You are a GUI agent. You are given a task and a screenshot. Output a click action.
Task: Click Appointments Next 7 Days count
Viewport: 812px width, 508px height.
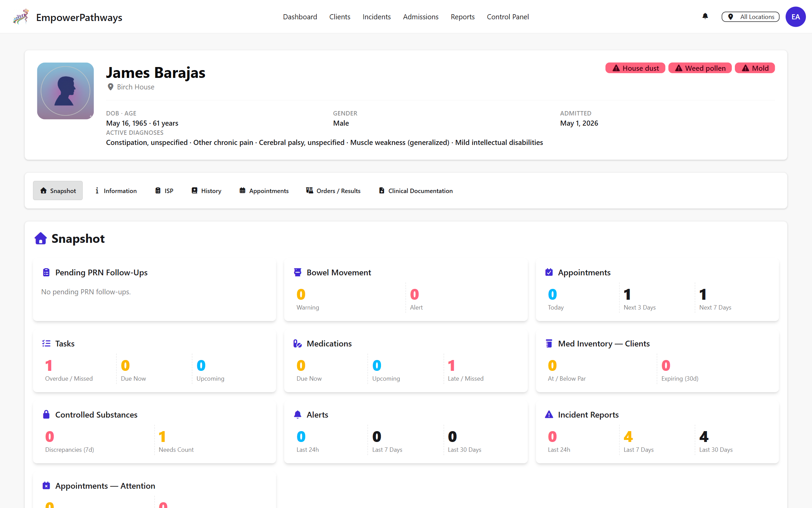[x=703, y=295]
